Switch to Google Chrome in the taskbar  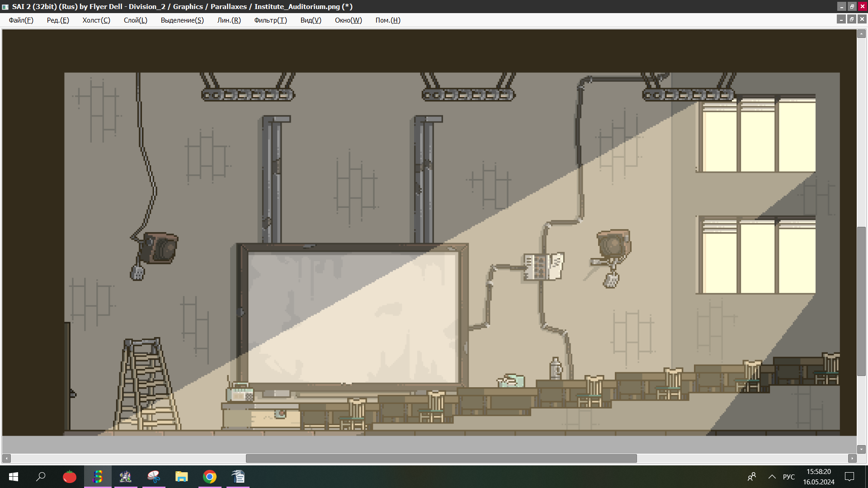210,477
